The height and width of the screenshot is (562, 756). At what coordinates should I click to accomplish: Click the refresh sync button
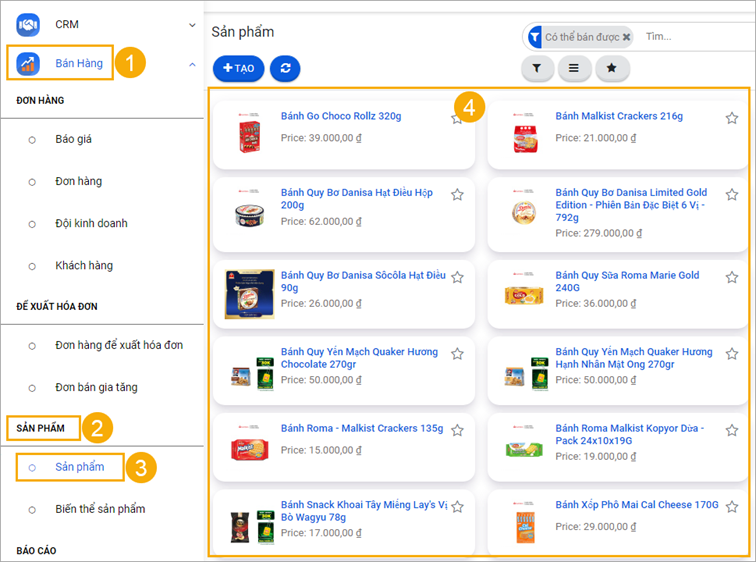pos(285,68)
